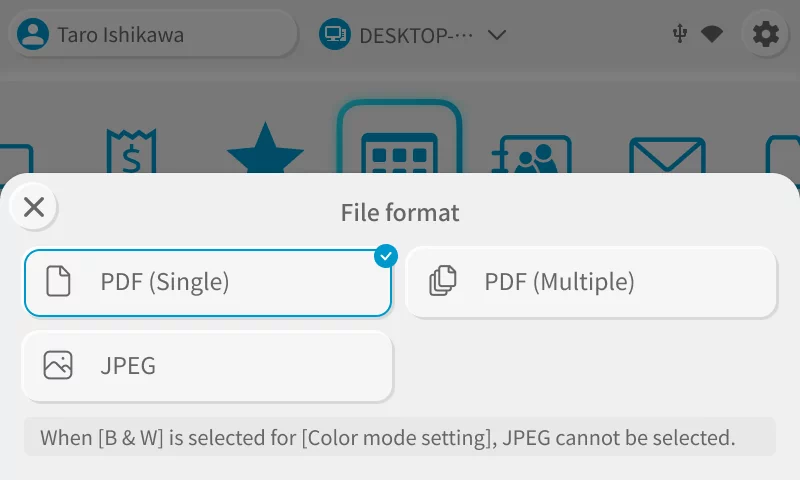Tap the Wi-Fi status icon
This screenshot has width=800, height=480.
(x=712, y=34)
